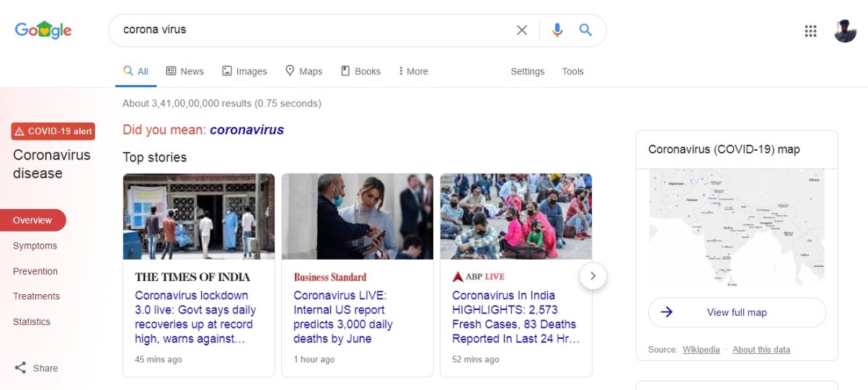868x390 pixels.
Task: Click the Times of India story thumbnail
Action: tap(199, 216)
